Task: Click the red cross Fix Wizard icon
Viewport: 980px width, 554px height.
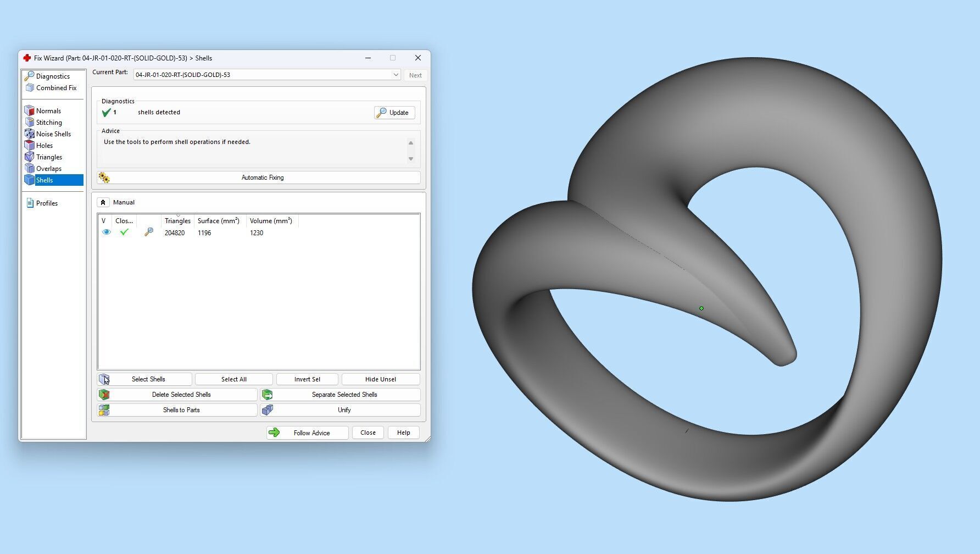Action: 27,58
